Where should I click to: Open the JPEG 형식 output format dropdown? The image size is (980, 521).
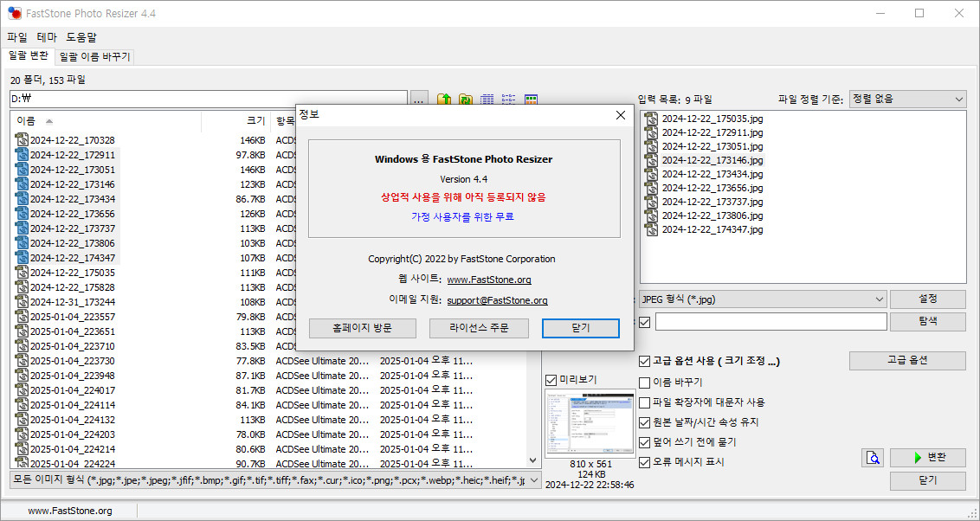point(763,299)
